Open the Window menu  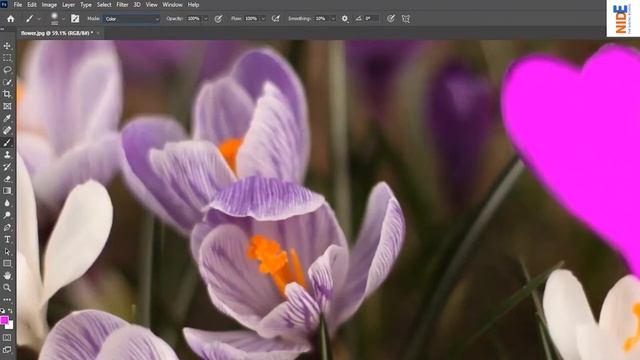173,5
